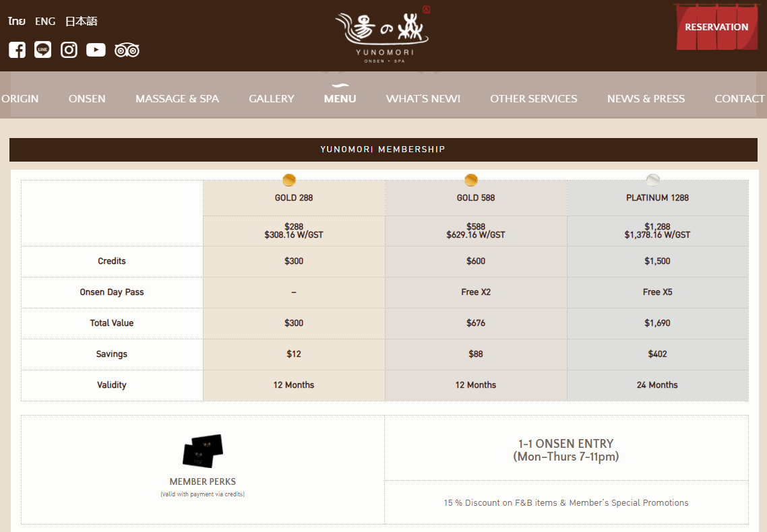Open the What's New section
This screenshot has height=532, width=767.
pyautogui.click(x=423, y=99)
